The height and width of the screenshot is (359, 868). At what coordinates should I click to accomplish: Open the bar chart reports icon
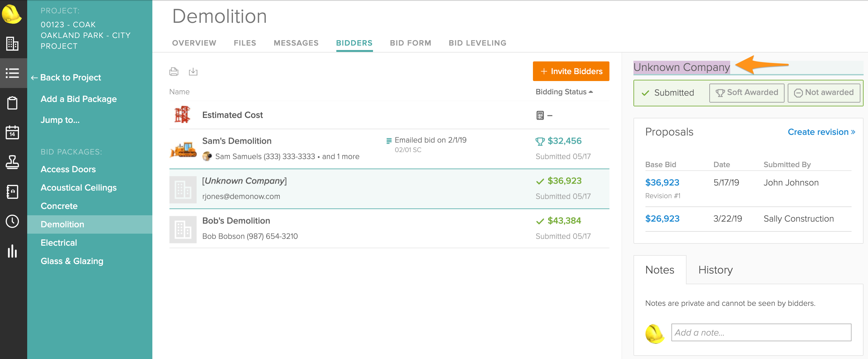(12, 251)
